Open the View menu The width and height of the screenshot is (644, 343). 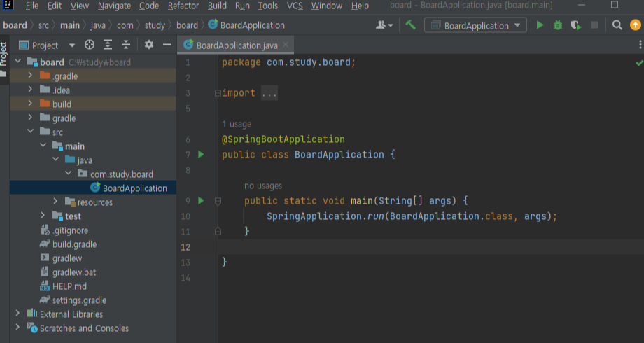tap(79, 6)
